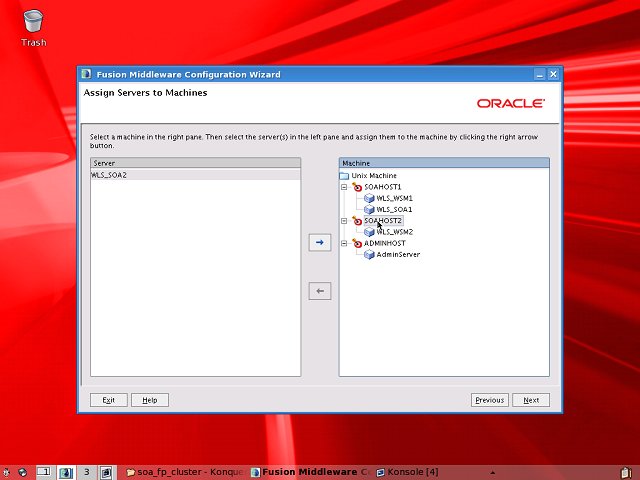Switch to virtual desktop 4 in pager

click(x=107, y=472)
